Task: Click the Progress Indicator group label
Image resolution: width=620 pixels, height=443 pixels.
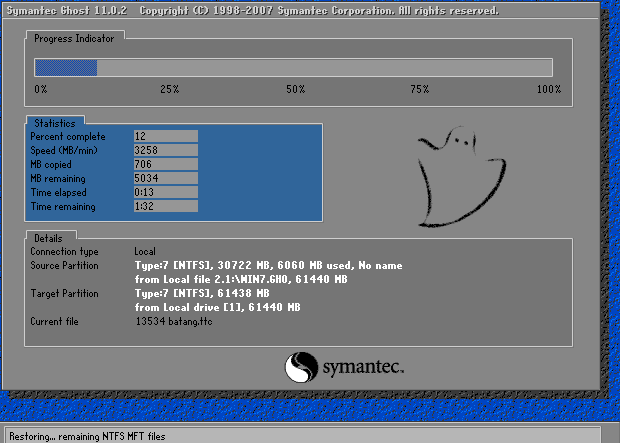Action: point(74,38)
